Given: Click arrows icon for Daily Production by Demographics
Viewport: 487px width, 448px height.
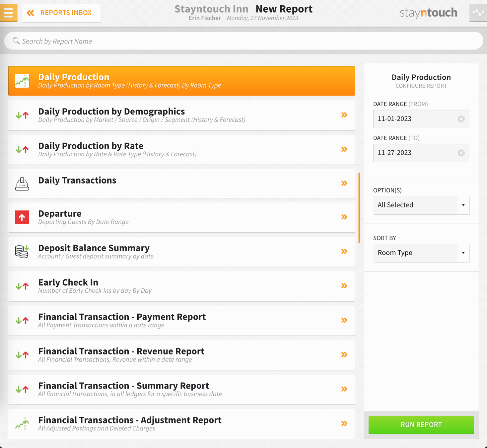Looking at the screenshot, I should (x=22, y=115).
